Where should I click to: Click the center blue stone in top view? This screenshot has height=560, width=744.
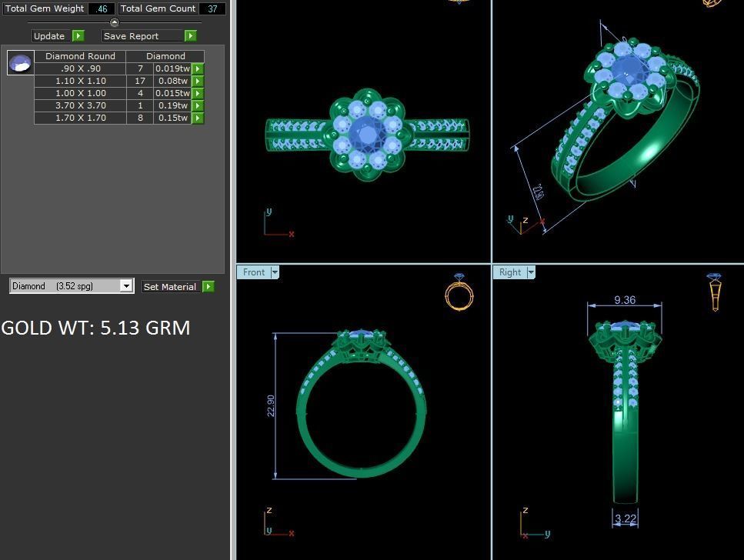366,135
